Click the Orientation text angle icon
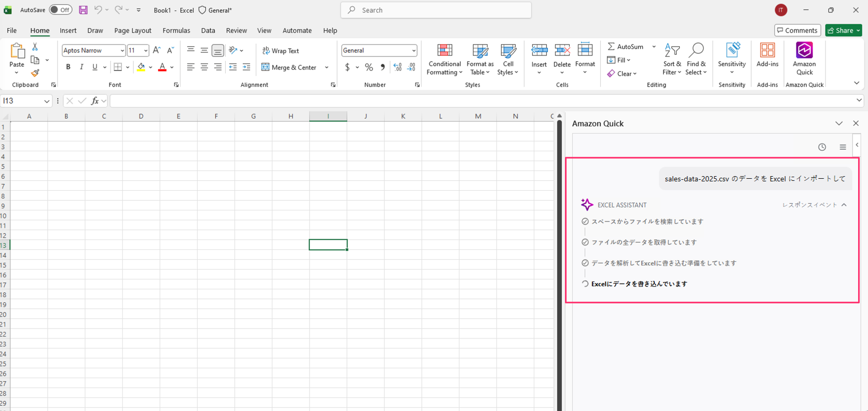Image resolution: width=868 pixels, height=411 pixels. pos(233,50)
